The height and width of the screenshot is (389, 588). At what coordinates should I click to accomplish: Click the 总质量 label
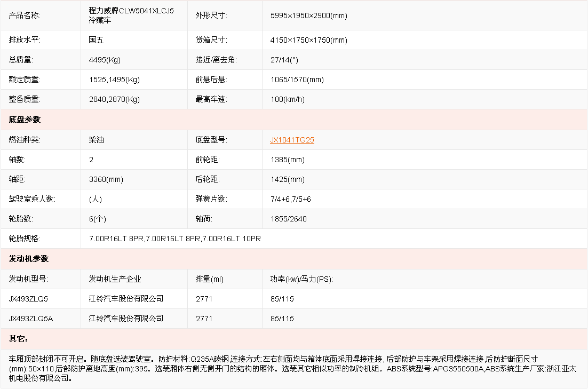21,60
